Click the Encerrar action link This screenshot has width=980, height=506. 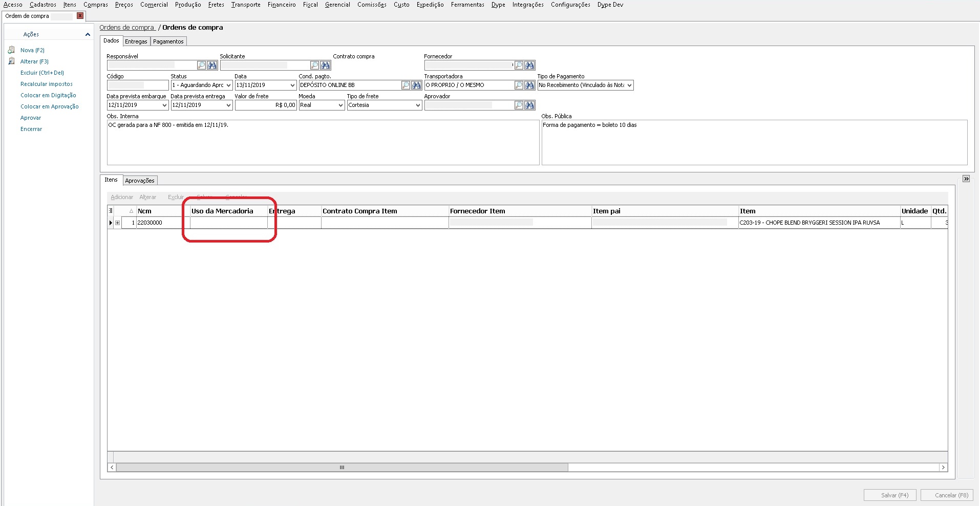tap(31, 129)
